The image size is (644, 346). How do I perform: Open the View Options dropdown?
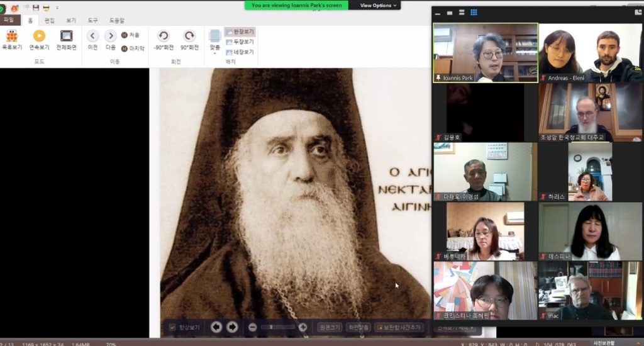click(x=379, y=5)
